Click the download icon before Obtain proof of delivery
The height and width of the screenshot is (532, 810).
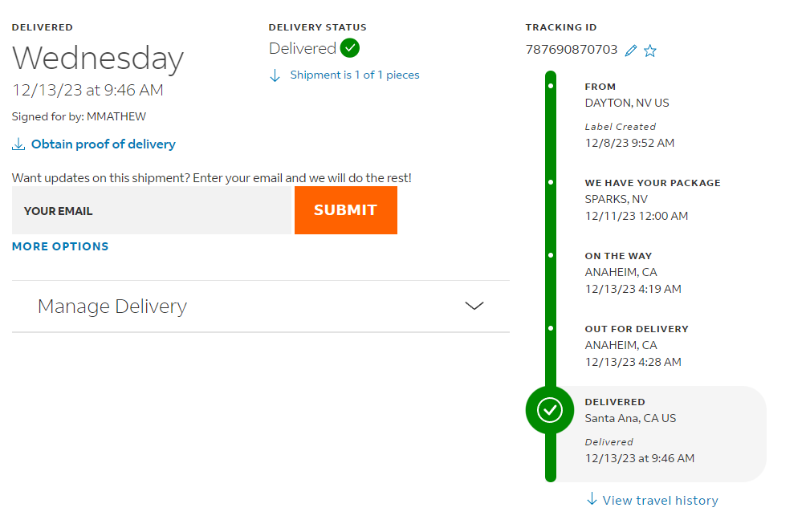click(x=18, y=144)
